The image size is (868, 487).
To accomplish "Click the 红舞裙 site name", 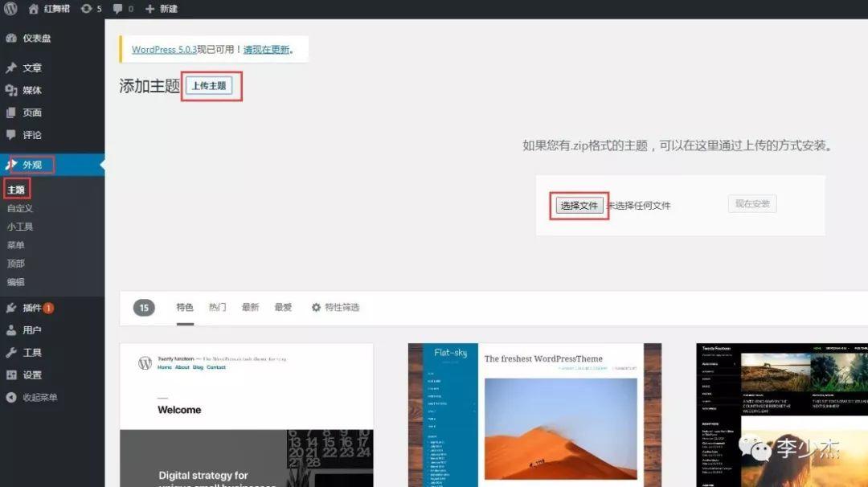I will point(56,9).
